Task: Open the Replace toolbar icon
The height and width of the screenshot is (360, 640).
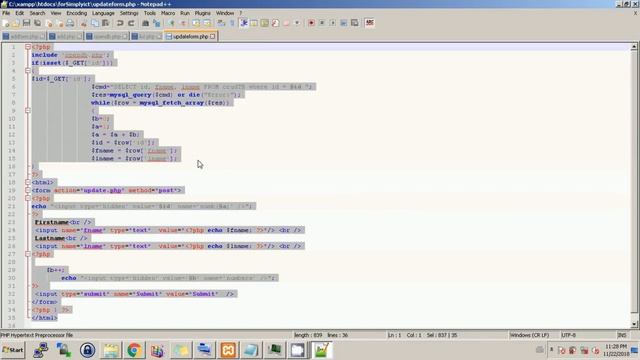Action: point(156,23)
